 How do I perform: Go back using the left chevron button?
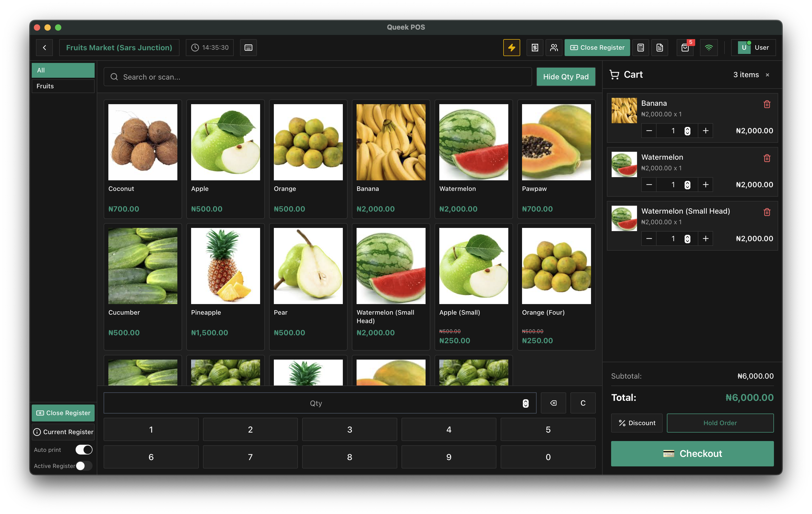point(44,48)
